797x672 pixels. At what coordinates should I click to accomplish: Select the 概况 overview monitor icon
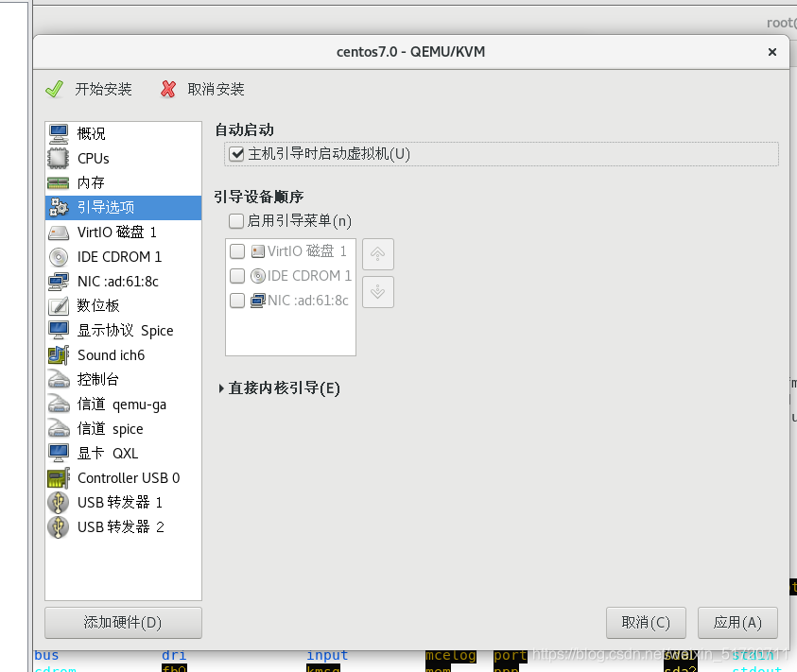coord(59,133)
